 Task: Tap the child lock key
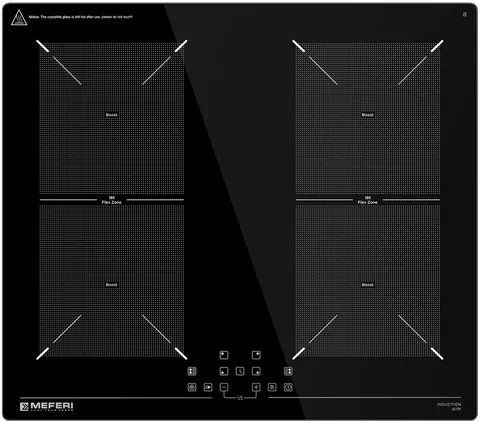[272, 387]
